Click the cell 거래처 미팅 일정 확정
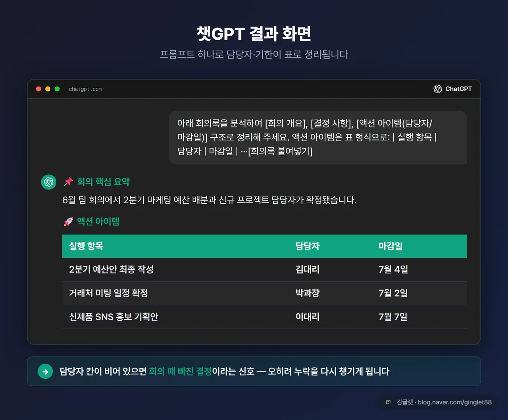This screenshot has height=420, width=508. [108, 293]
